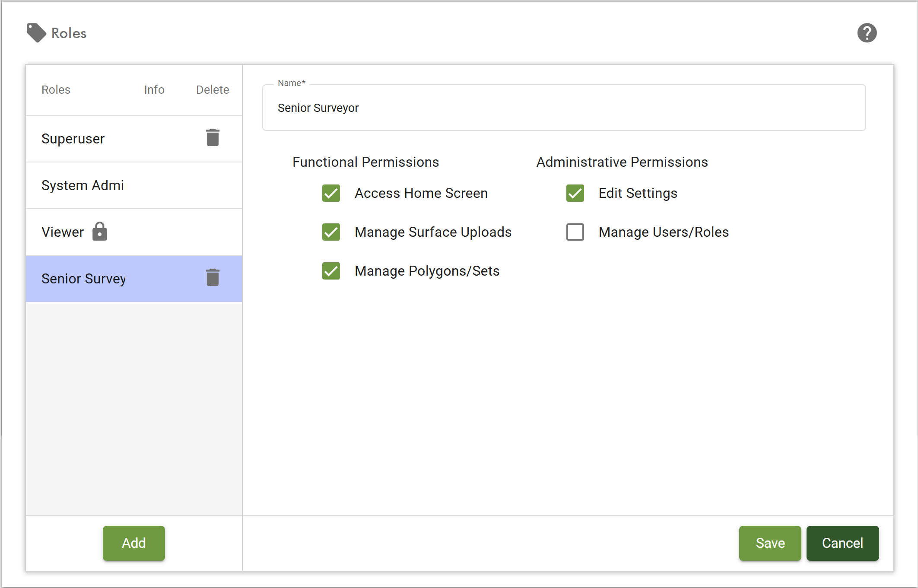This screenshot has height=588, width=918.
Task: Disable Manage Polygons/Sets permission
Action: click(331, 271)
